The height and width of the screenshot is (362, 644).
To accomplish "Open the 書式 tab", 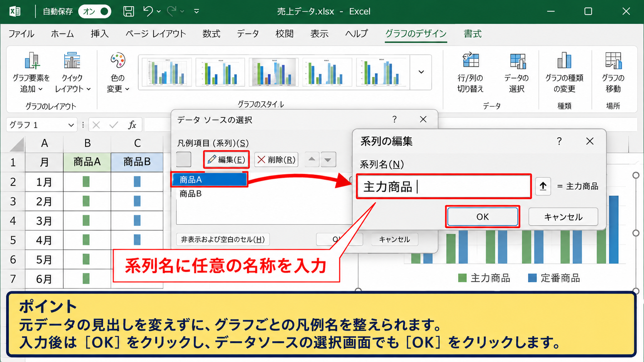I will point(473,34).
